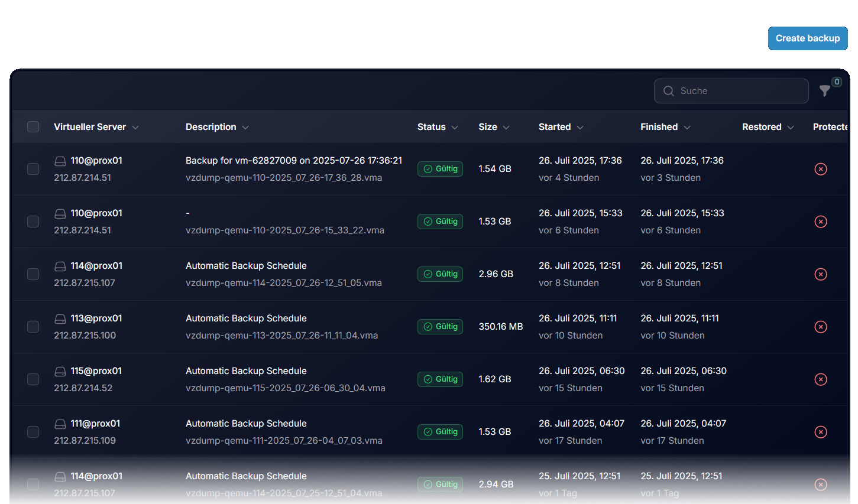Check the checkbox for the 114@prox01 2.96 GB backup
858x504 pixels.
[x=33, y=274]
